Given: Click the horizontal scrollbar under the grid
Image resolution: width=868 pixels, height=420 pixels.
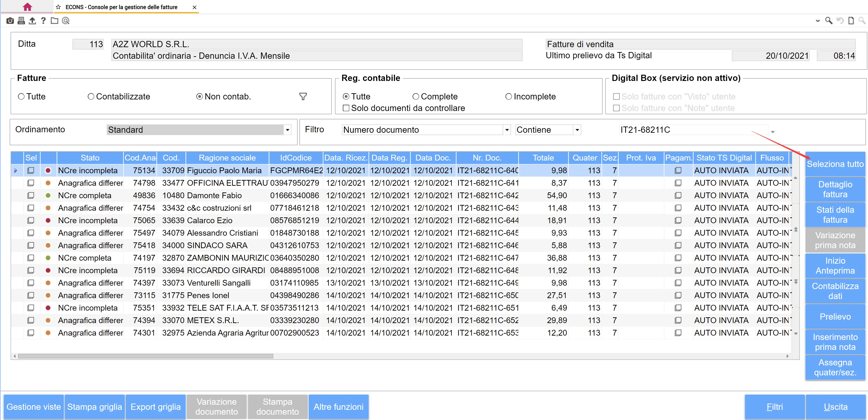Looking at the screenshot, I should pos(145,356).
